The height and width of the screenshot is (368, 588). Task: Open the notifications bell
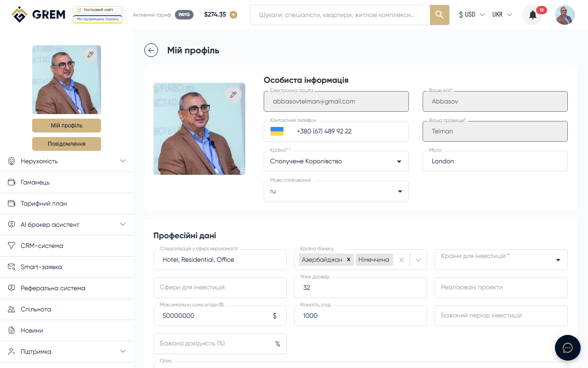[532, 14]
